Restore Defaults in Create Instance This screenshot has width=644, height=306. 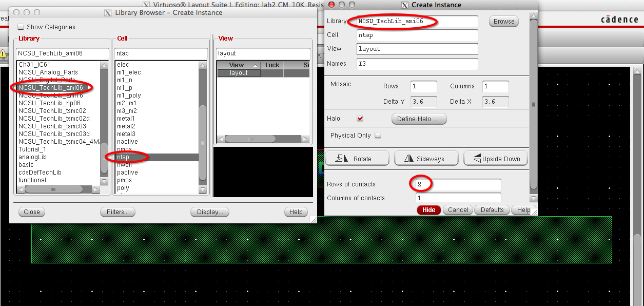click(x=492, y=210)
